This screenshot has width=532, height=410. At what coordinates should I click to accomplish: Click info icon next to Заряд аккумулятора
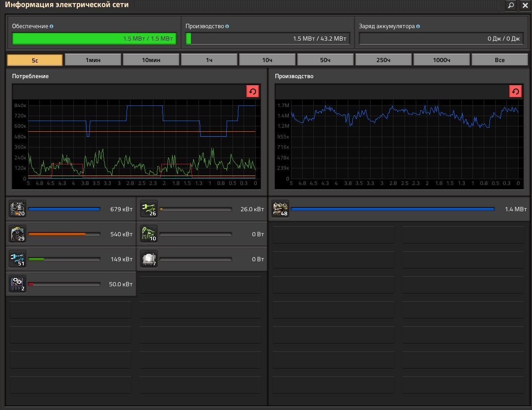[x=418, y=26]
